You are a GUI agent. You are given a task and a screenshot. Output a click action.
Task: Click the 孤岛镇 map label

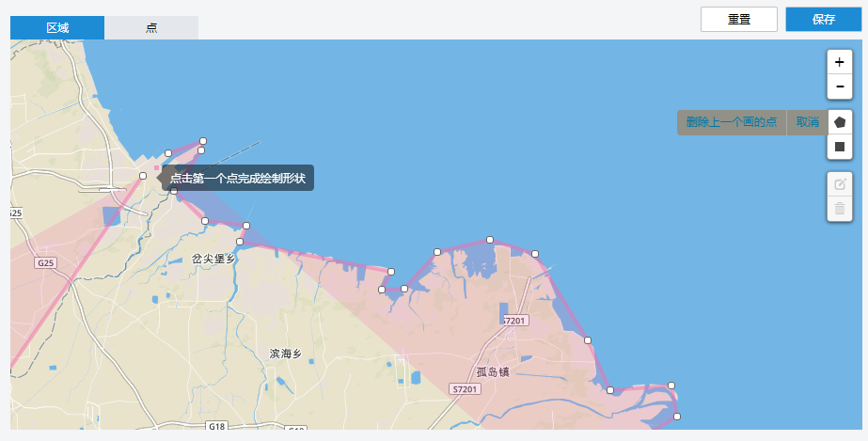click(493, 372)
